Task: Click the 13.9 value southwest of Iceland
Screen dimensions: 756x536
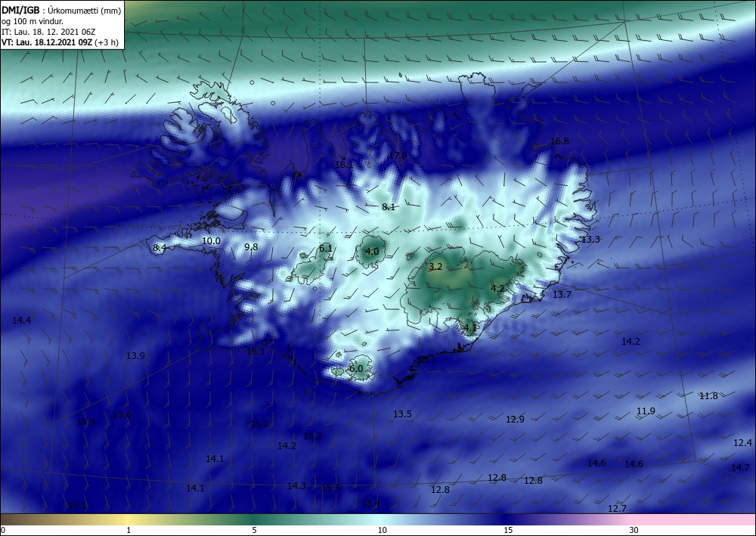Action: [135, 356]
